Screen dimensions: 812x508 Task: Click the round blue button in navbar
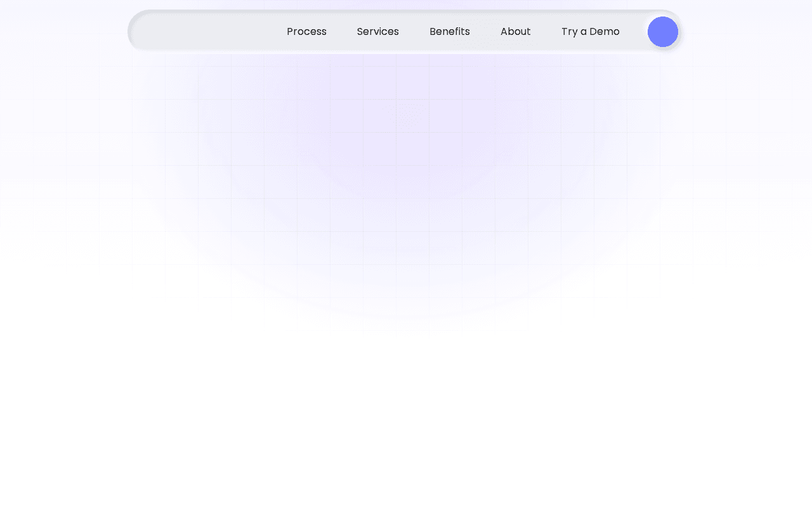click(663, 32)
